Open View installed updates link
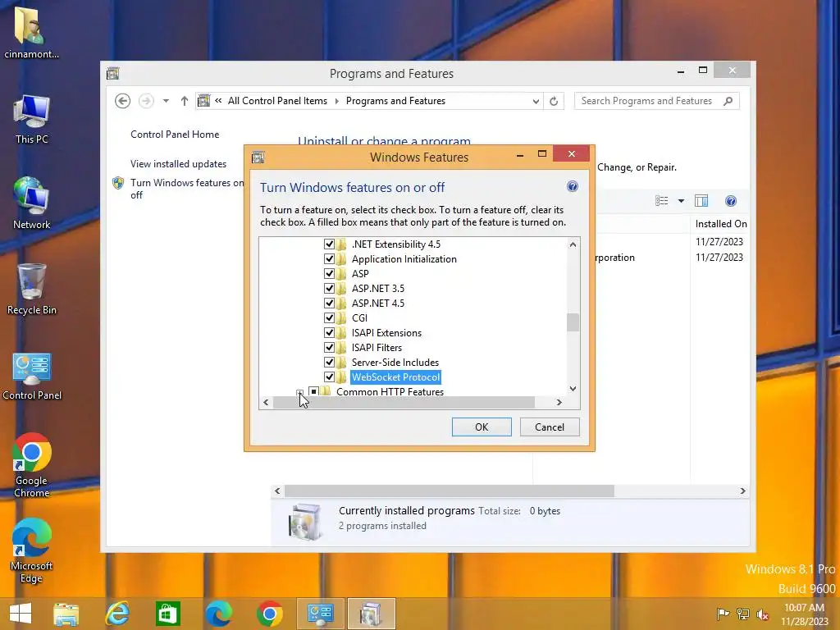 tap(178, 164)
